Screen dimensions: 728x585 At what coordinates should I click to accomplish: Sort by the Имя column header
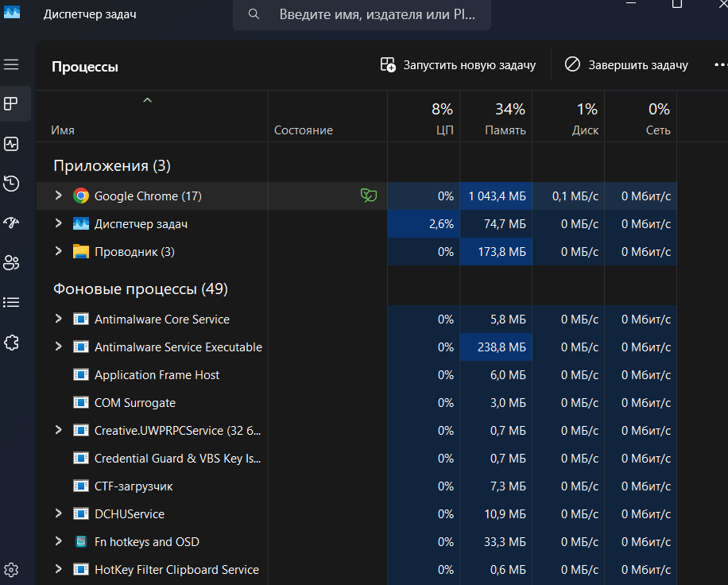tap(153, 117)
